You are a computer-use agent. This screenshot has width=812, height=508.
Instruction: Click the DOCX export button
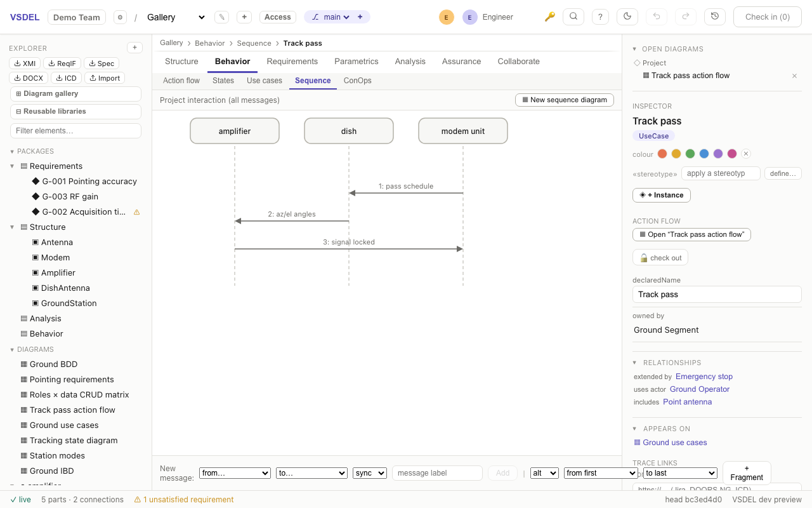(x=29, y=78)
